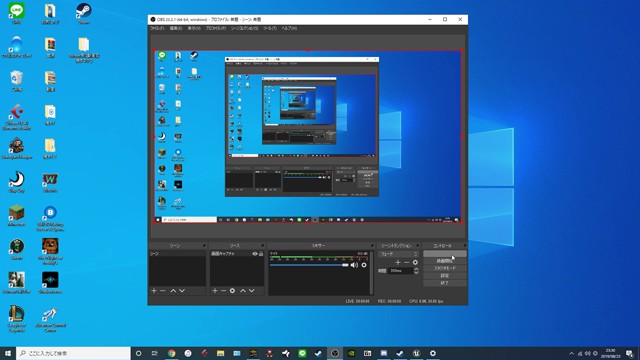
Task: Move the source up in the Sources list
Action: 243,291
